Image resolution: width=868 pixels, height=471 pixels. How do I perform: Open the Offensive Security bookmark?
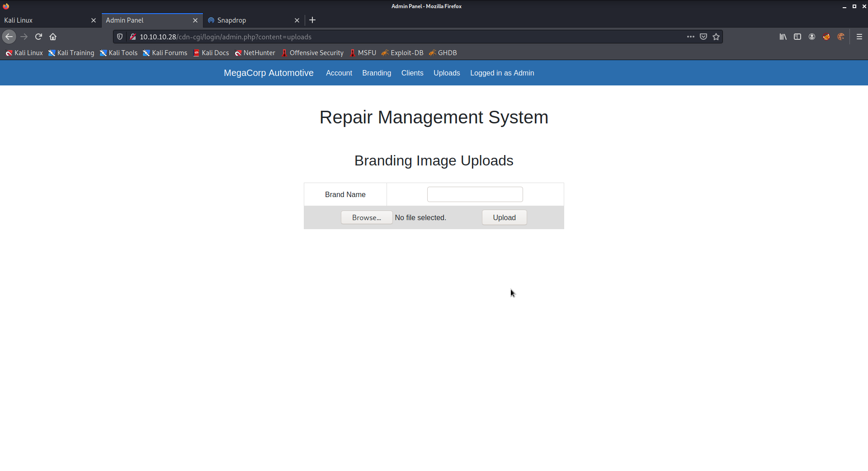coord(312,53)
